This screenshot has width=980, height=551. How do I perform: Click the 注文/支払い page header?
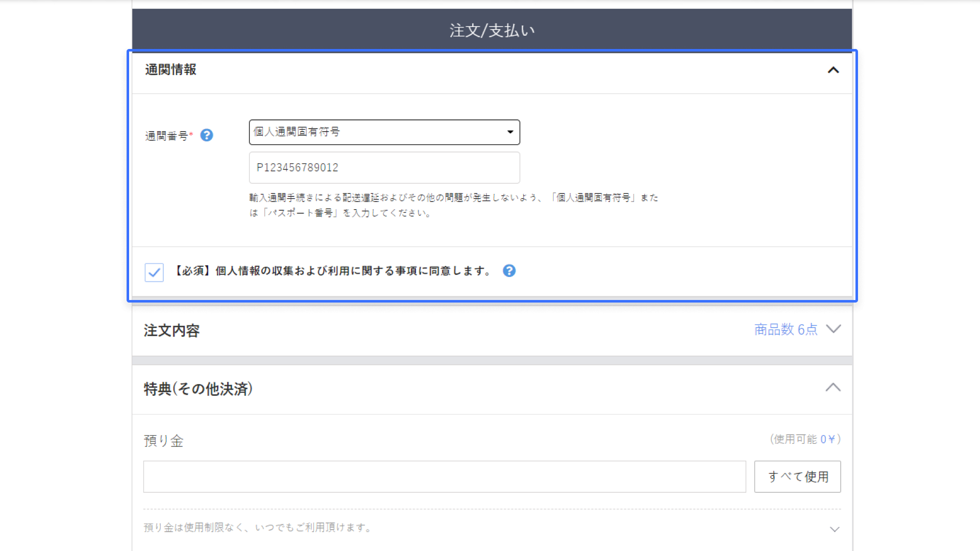coord(492,31)
